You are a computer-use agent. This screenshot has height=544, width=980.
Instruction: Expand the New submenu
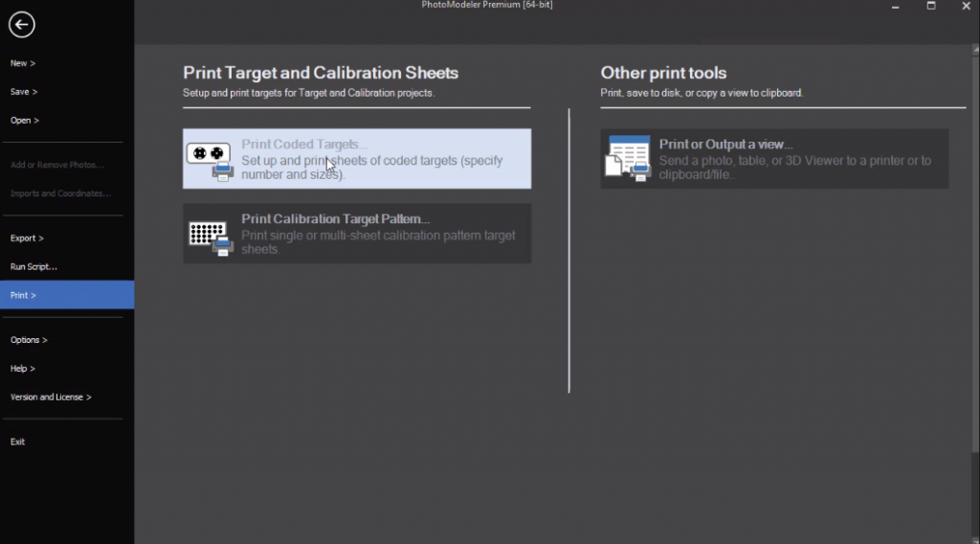tap(23, 63)
